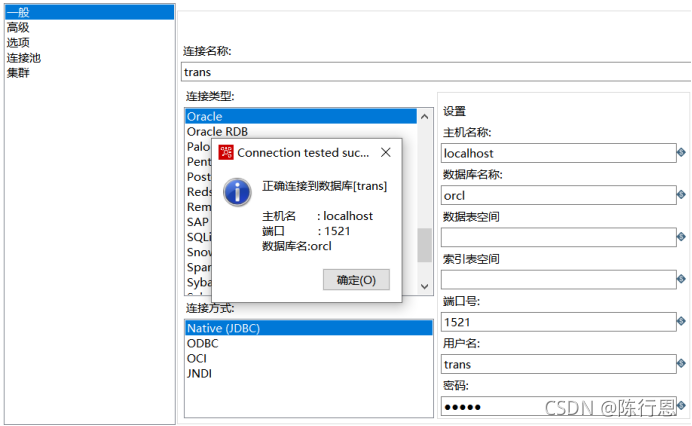Click the 正确连接到数据库[trans] message text
The image size is (692, 426).
point(324,186)
